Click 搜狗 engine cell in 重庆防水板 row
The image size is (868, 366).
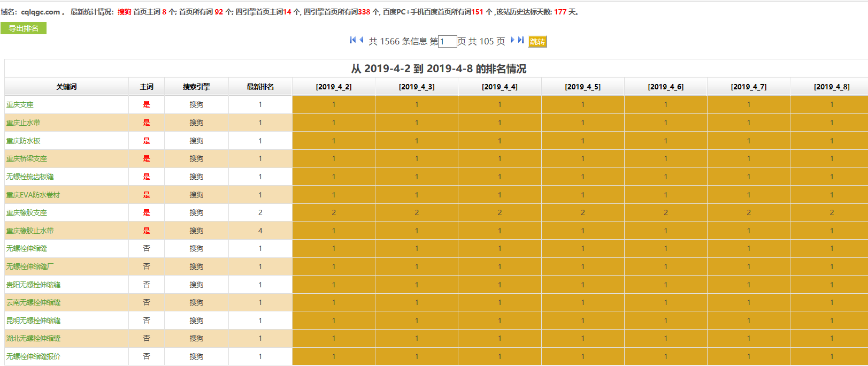196,141
